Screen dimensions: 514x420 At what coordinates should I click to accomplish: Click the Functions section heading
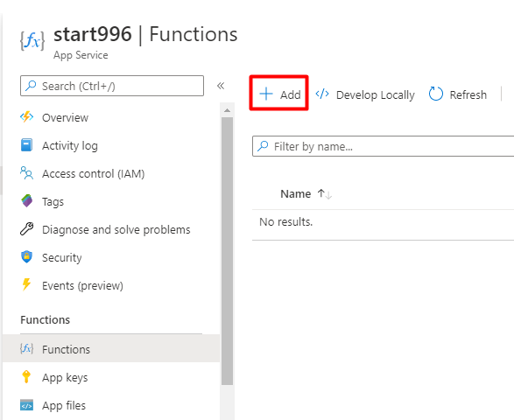[x=46, y=319]
